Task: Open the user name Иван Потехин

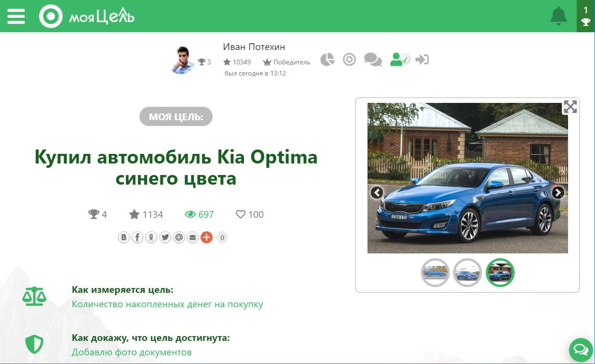Action: (254, 47)
